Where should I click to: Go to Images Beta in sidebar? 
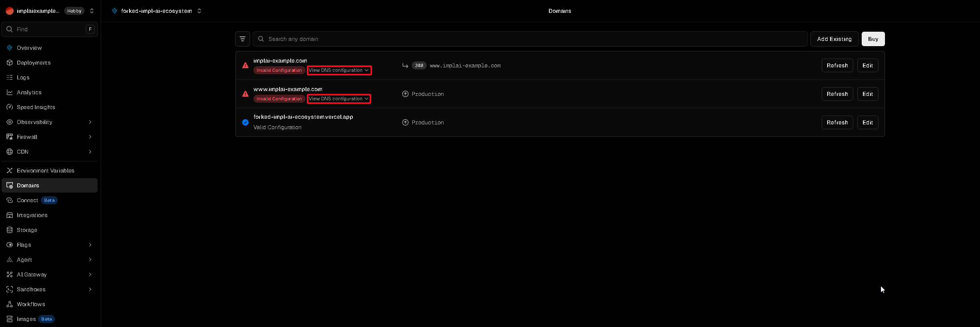[50, 319]
